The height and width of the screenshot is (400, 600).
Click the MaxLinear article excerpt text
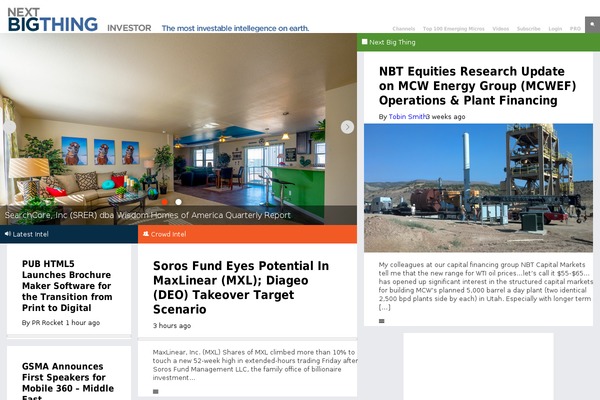[x=255, y=365]
